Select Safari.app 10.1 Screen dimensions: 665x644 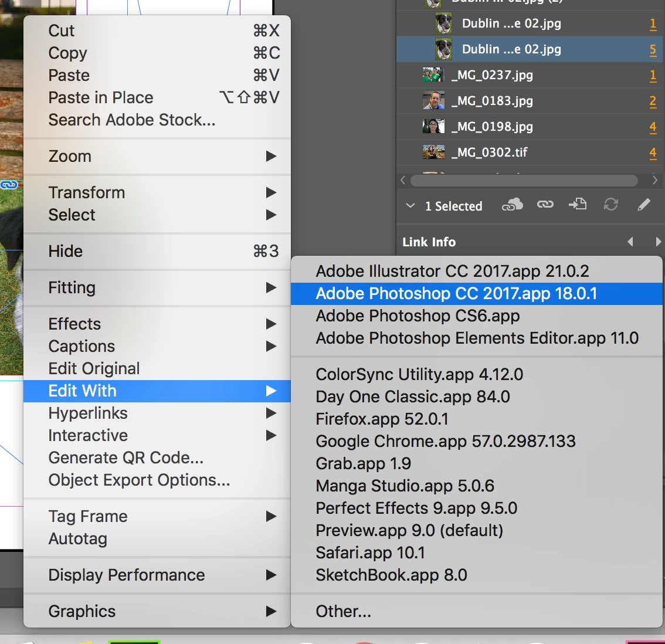pos(477,553)
